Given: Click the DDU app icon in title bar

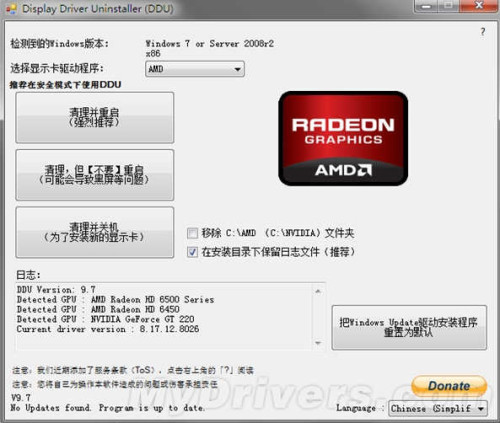Looking at the screenshot, I should click(x=11, y=9).
